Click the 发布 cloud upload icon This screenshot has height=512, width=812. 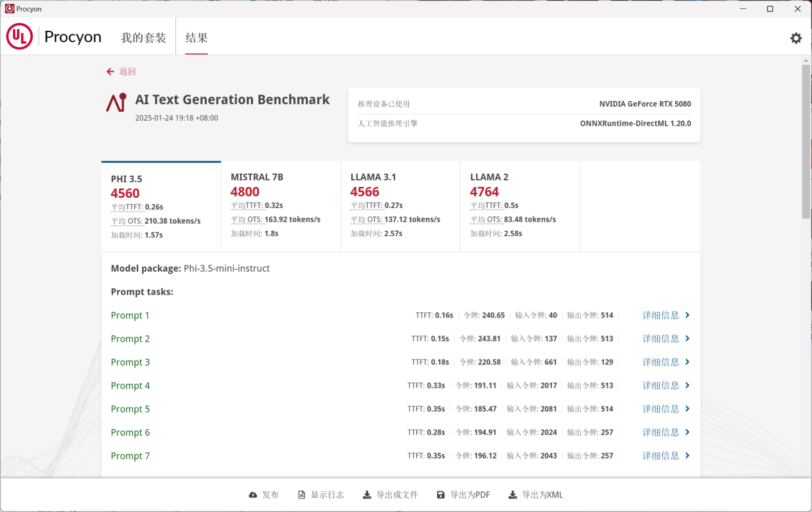[253, 495]
